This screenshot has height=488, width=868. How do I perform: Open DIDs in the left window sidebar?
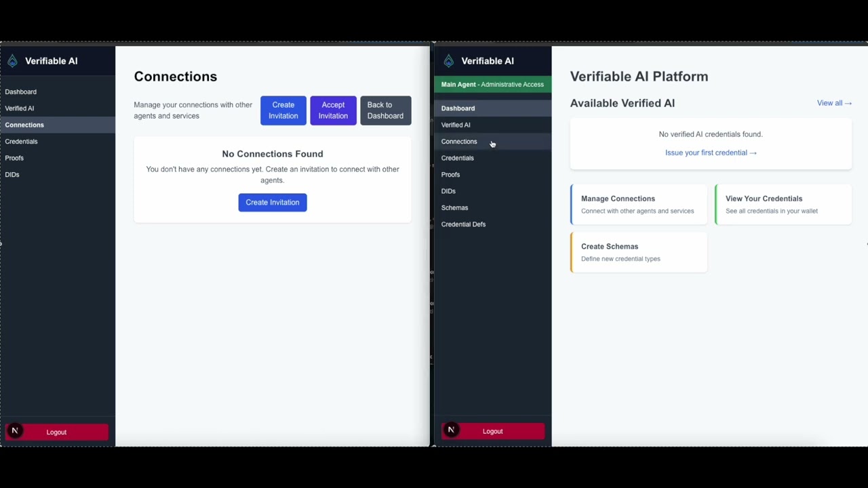(58, 175)
